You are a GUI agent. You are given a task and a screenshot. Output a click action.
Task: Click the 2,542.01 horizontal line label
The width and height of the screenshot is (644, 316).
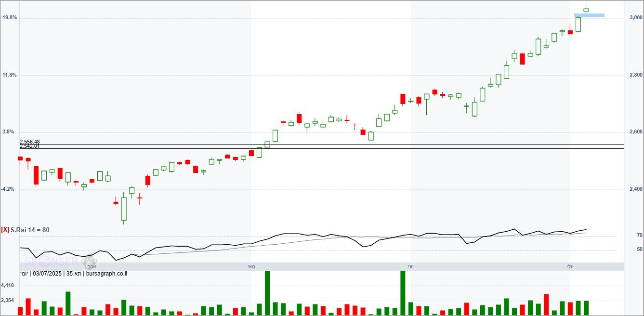click(30, 146)
